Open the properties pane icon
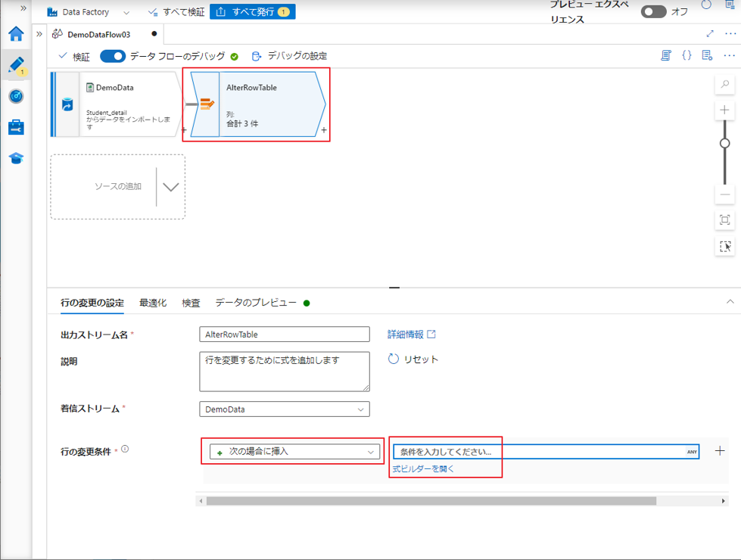This screenshot has height=560, width=741. tap(708, 56)
